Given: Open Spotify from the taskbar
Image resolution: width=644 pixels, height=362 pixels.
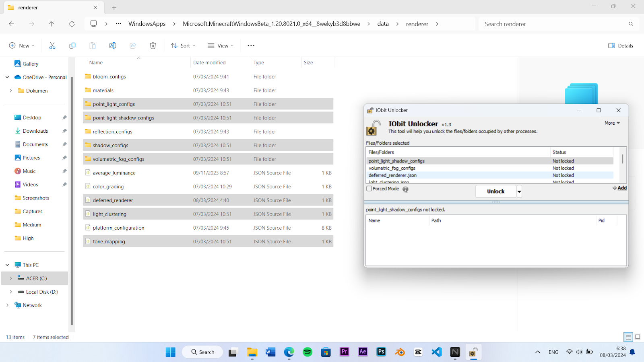Looking at the screenshot, I should pyautogui.click(x=308, y=352).
